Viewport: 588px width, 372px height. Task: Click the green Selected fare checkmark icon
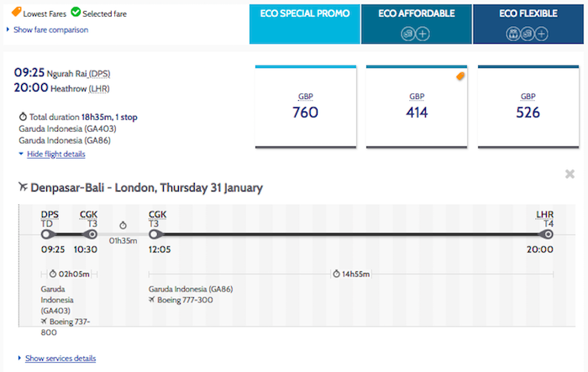click(76, 12)
